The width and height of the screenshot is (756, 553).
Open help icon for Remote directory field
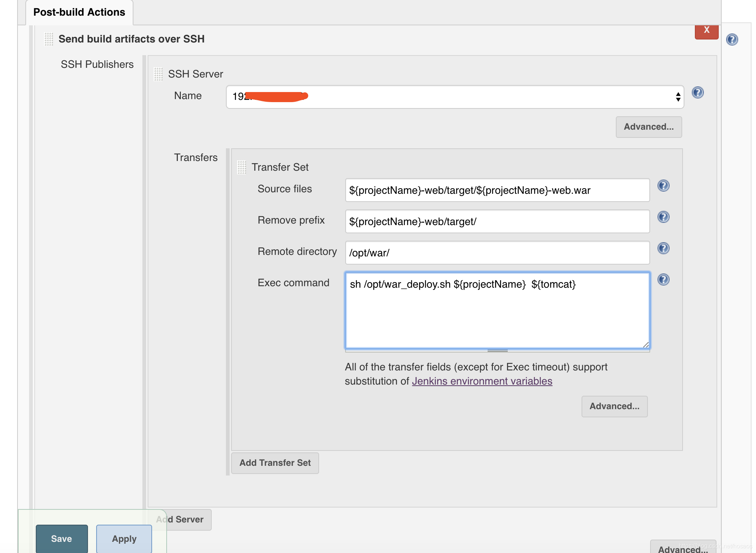(x=663, y=248)
